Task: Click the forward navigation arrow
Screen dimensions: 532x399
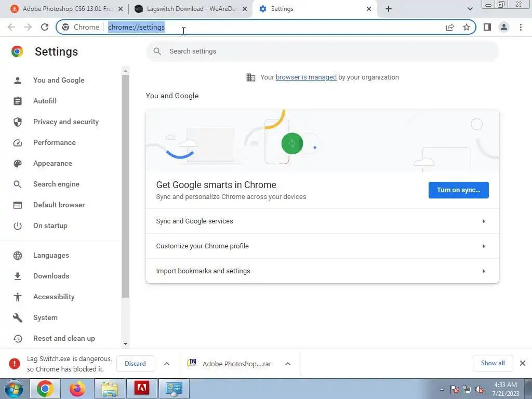Action: 28,27
